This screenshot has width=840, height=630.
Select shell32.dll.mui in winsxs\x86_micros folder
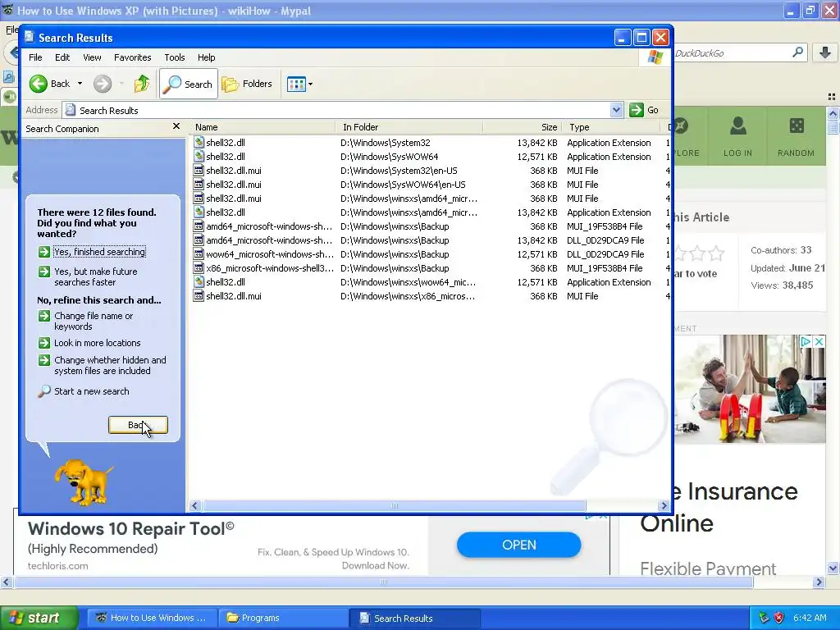234,295
